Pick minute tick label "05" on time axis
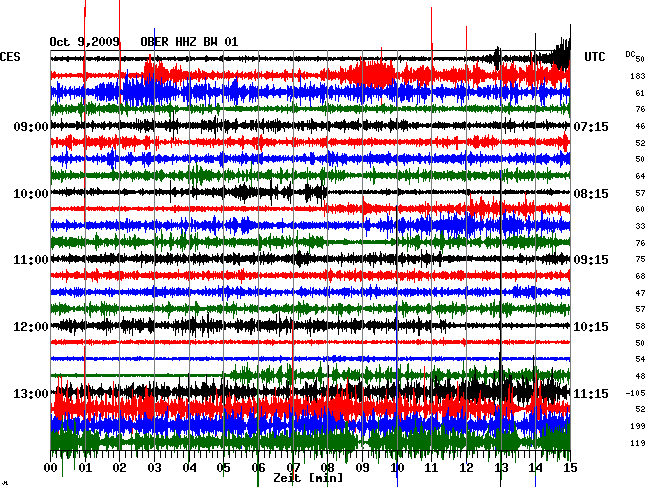Image resolution: width=650 pixels, height=494 pixels. [223, 468]
